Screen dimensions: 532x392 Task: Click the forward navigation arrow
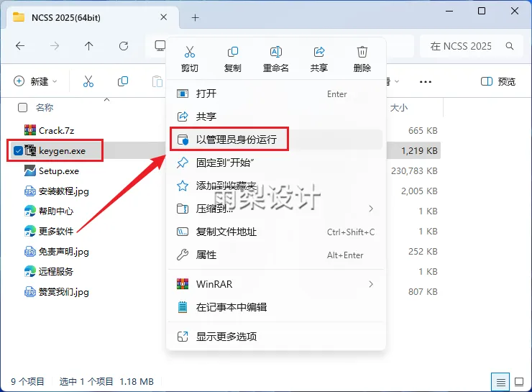[x=55, y=46]
